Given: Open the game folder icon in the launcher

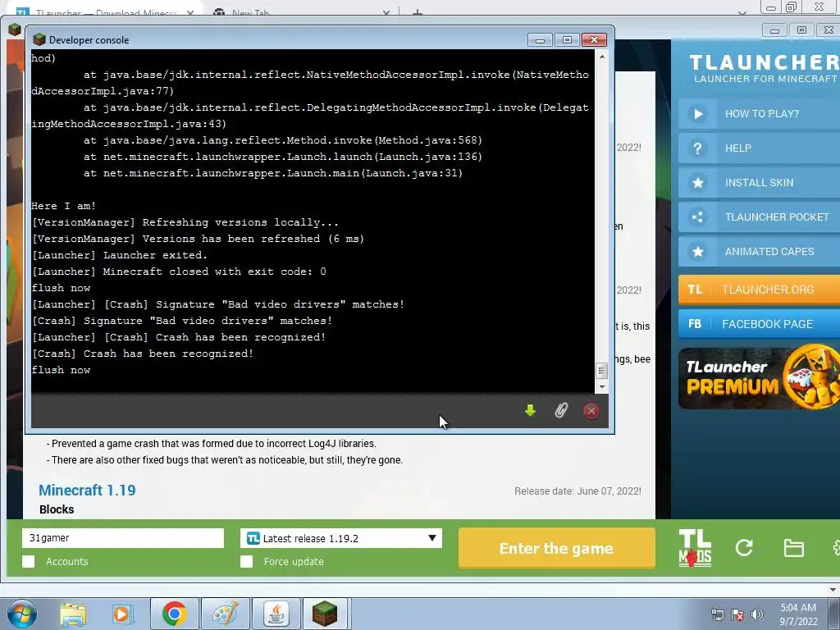Looking at the screenshot, I should coord(793,548).
